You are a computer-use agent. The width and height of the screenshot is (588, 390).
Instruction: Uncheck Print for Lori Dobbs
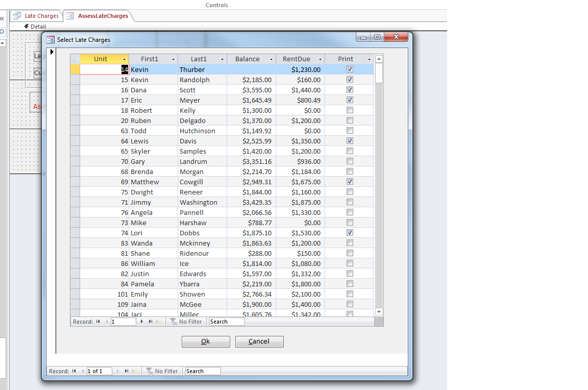tap(350, 232)
